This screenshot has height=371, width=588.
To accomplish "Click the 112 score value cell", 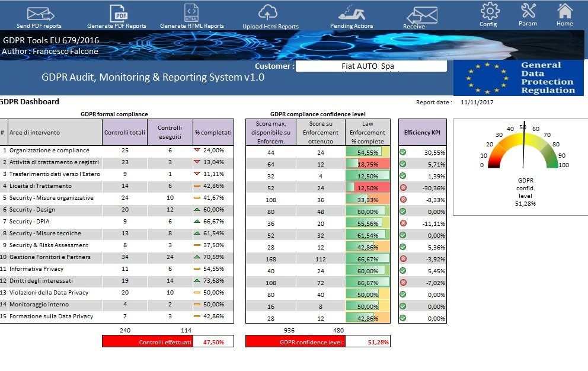I will coord(321,259).
